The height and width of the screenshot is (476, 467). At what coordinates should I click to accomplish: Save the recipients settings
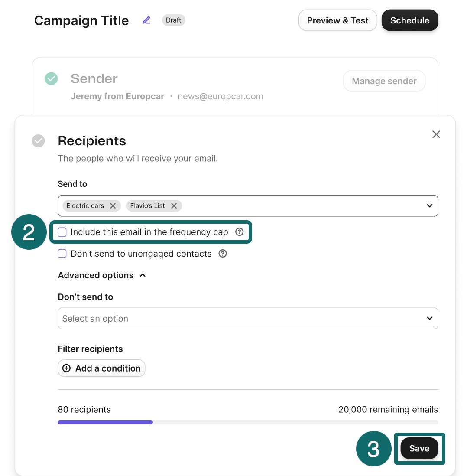pos(419,448)
